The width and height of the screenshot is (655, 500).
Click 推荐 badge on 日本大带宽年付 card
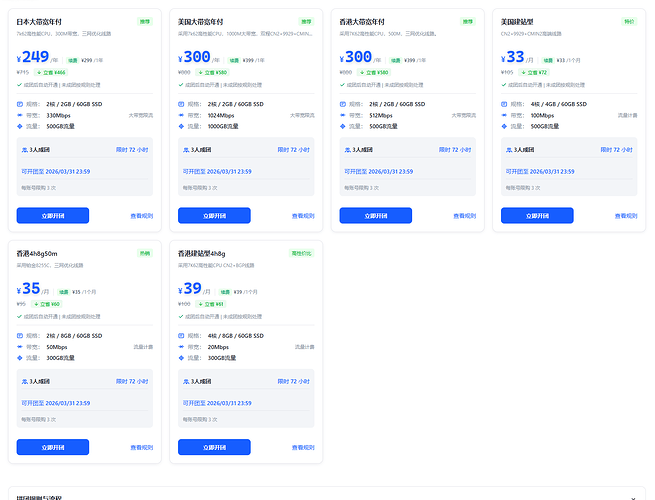(145, 22)
